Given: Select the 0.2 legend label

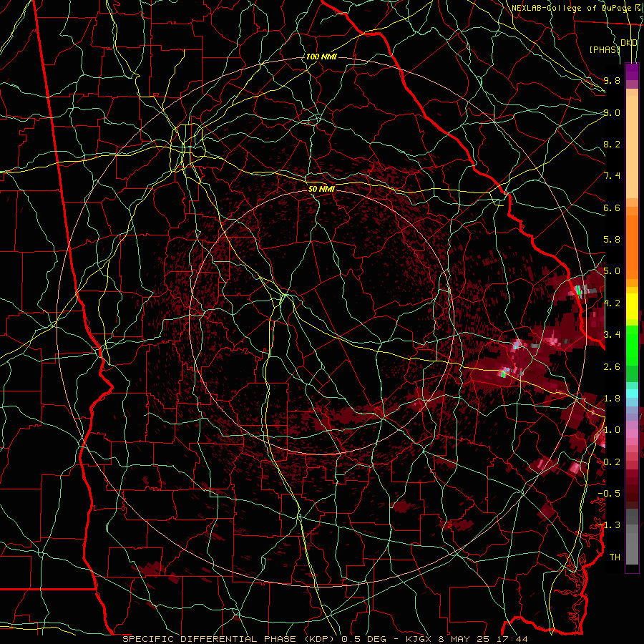Looking at the screenshot, I should click(612, 462).
